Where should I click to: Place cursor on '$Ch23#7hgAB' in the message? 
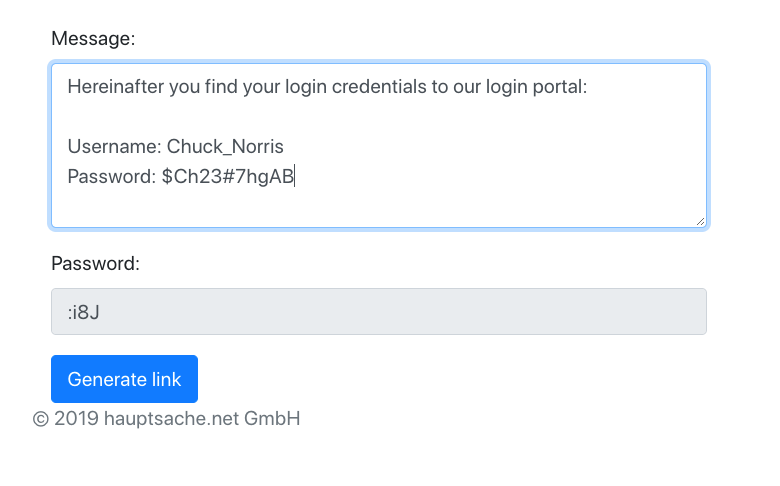point(228,177)
